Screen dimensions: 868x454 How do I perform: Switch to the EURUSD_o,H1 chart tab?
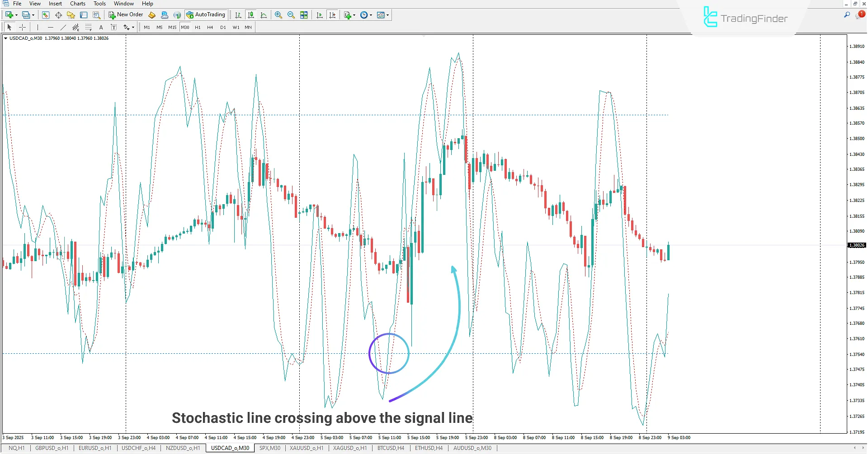pos(95,448)
